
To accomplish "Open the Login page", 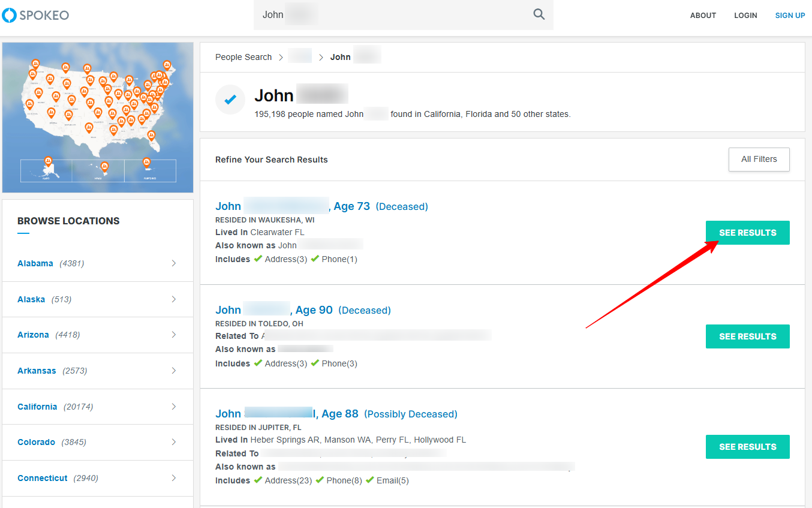I will (x=745, y=16).
